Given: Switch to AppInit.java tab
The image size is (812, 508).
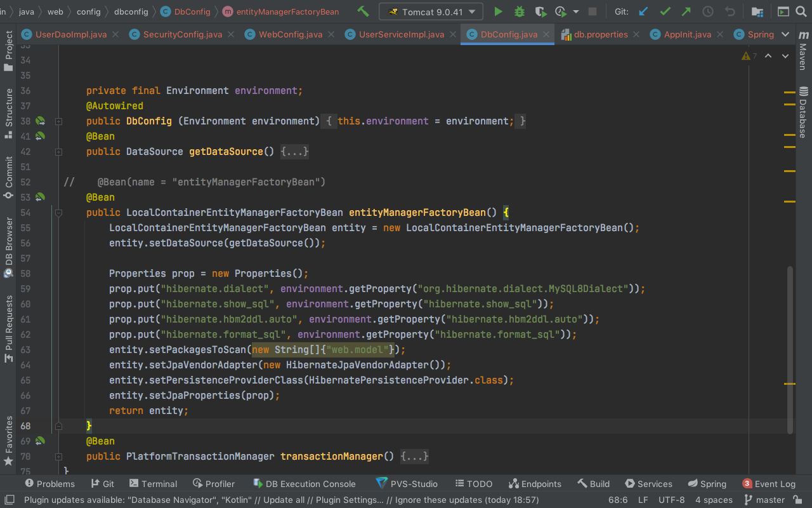Looking at the screenshot, I should 687,34.
